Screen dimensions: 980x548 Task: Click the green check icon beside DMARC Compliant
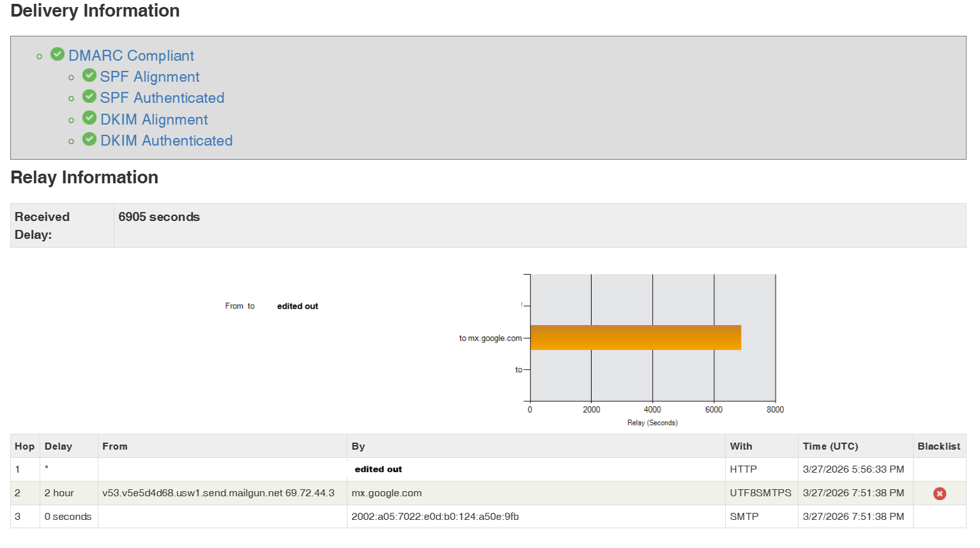[57, 54]
